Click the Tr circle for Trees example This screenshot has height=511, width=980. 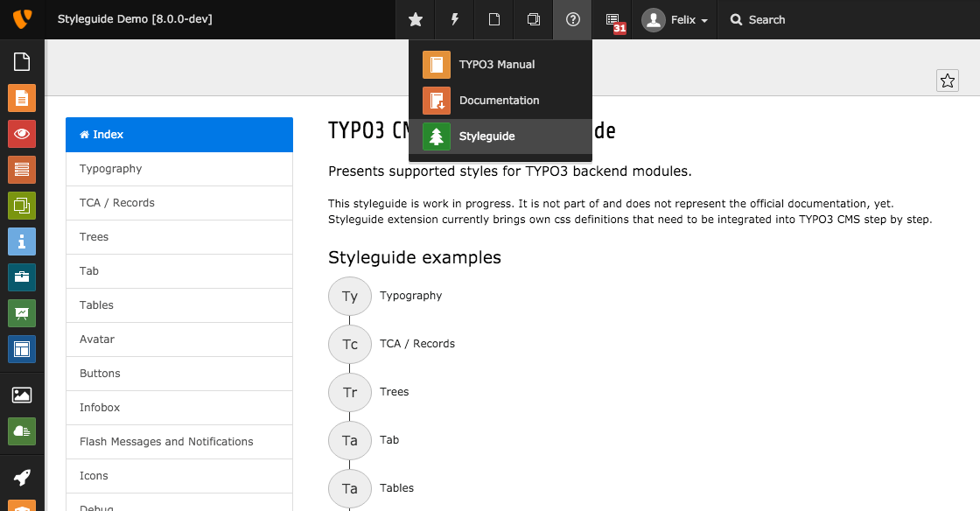[350, 392]
